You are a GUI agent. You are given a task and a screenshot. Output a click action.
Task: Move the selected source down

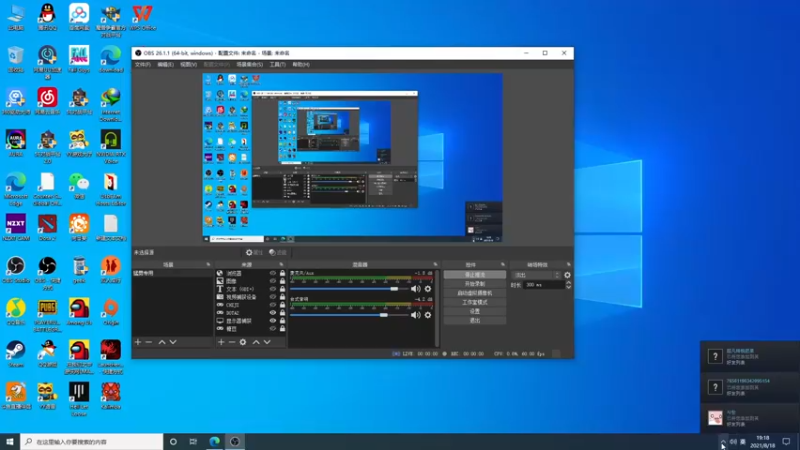[x=267, y=342]
